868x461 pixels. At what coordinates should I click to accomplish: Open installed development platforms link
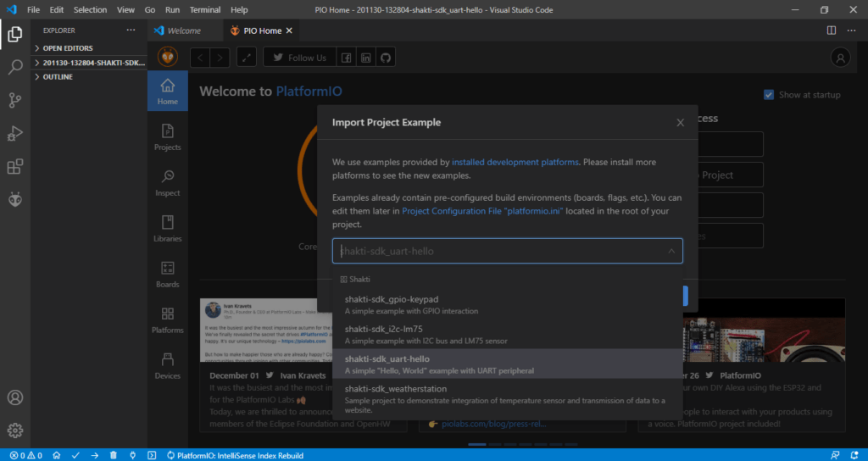point(515,162)
